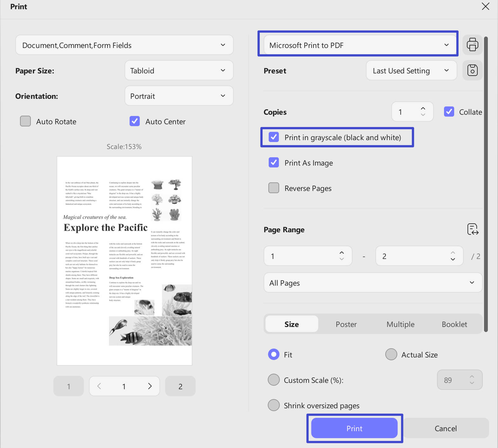Increase the Copies count with up arrow
The width and height of the screenshot is (498, 448).
click(423, 108)
